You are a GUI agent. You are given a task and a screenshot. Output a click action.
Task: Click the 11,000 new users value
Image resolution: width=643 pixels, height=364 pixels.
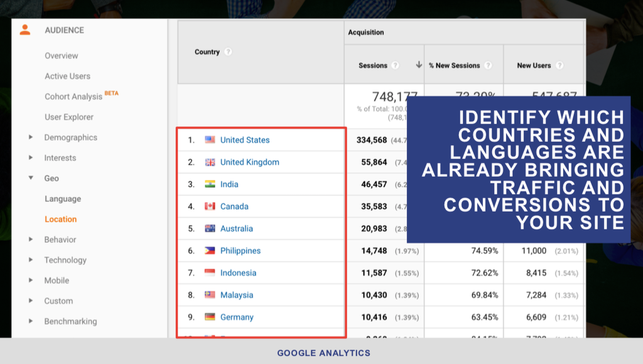pyautogui.click(x=534, y=251)
